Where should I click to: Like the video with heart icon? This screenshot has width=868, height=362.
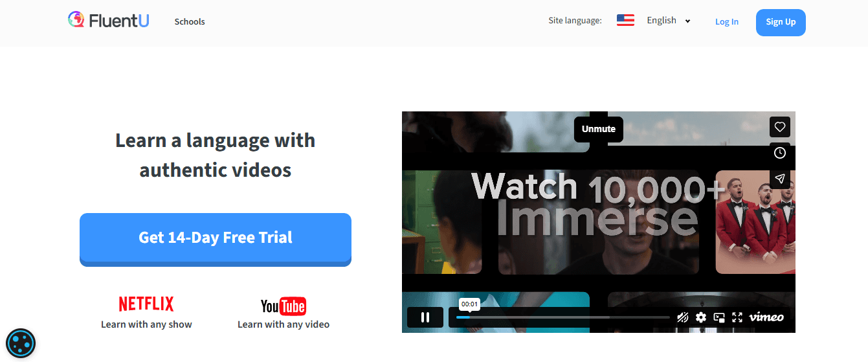(780, 127)
